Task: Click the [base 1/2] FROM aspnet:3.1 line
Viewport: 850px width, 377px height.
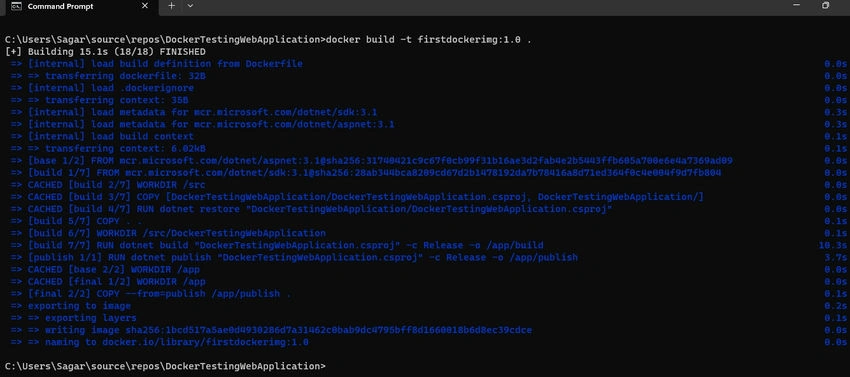Action: coord(371,161)
